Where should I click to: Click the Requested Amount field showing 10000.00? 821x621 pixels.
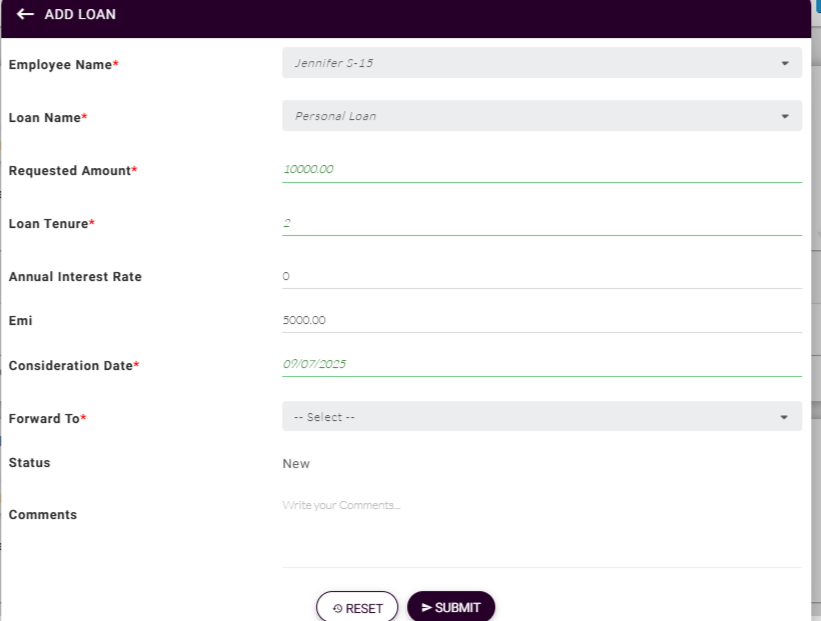[541, 170]
